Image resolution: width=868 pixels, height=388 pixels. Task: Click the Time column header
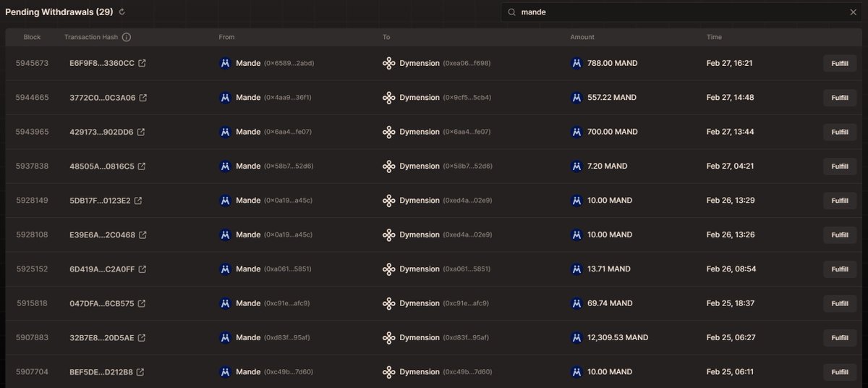coord(714,37)
